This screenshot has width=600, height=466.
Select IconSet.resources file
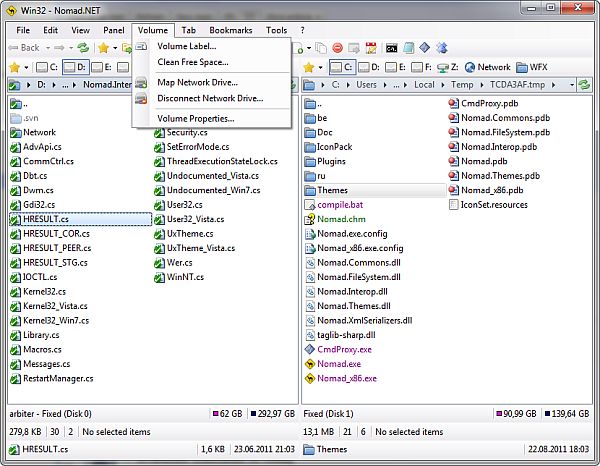click(488, 205)
